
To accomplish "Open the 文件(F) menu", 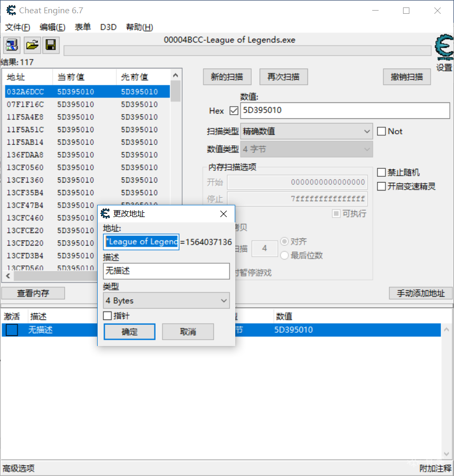I will tap(18, 27).
